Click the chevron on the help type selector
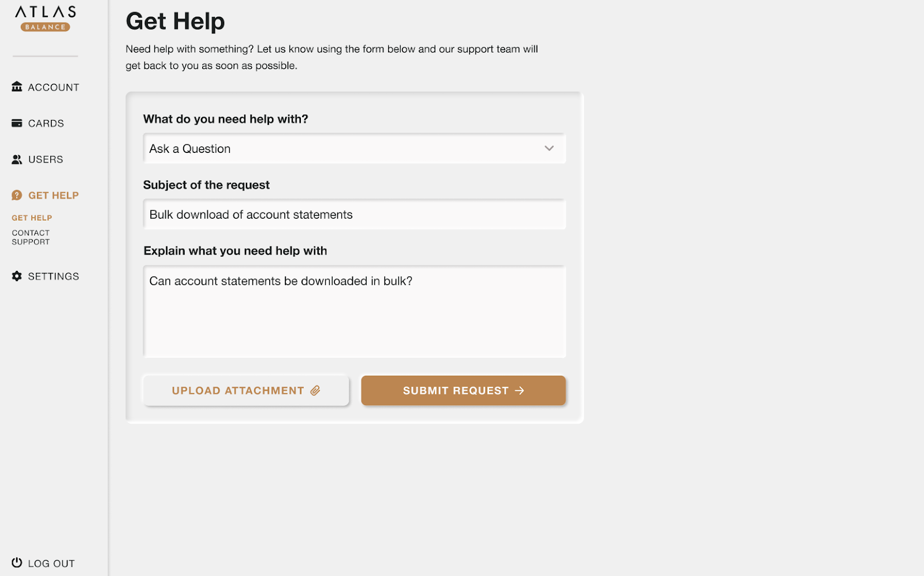This screenshot has height=576, width=924. click(x=549, y=148)
